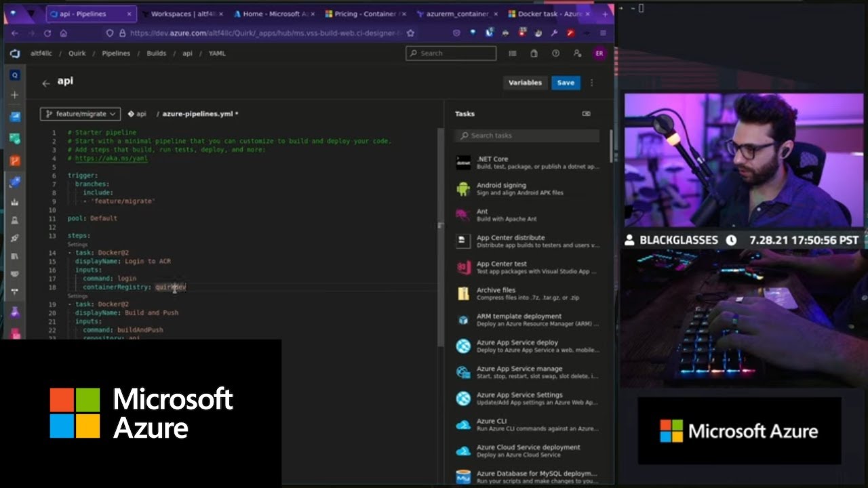Click the browser back arrow

point(14,33)
